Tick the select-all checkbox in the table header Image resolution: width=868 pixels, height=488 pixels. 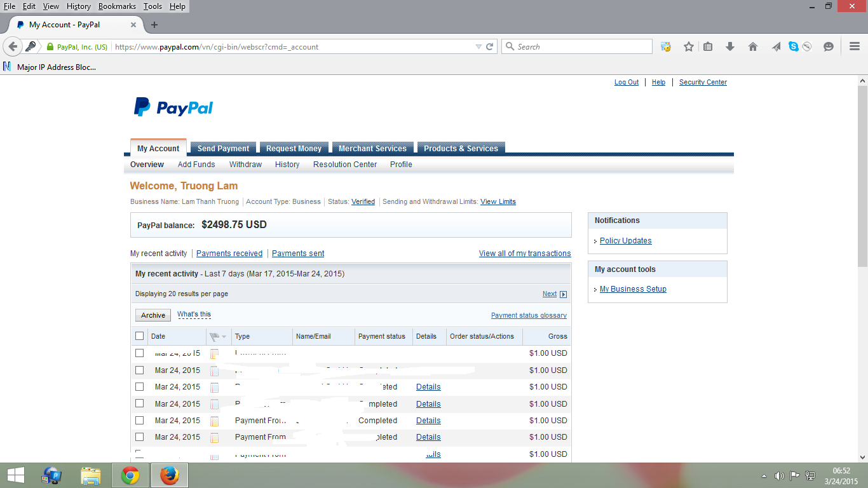tap(140, 336)
